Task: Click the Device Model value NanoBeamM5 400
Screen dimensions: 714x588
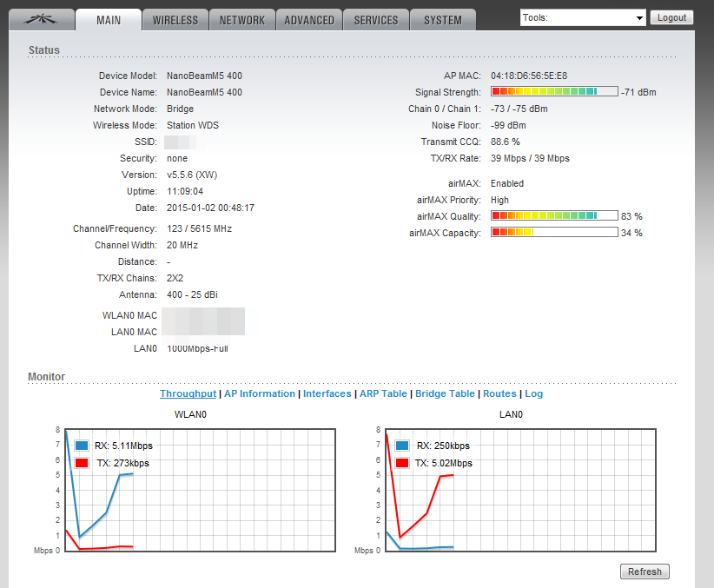Action: 204,76
